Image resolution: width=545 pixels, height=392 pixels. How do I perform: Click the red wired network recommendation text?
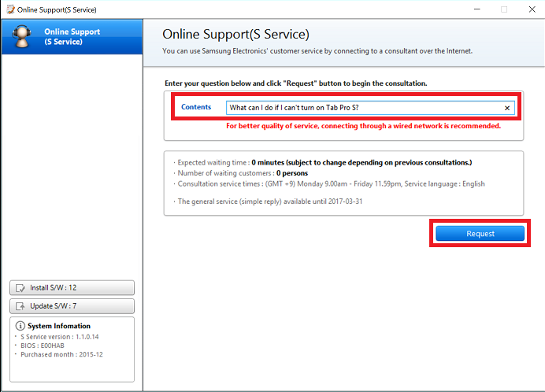point(364,126)
